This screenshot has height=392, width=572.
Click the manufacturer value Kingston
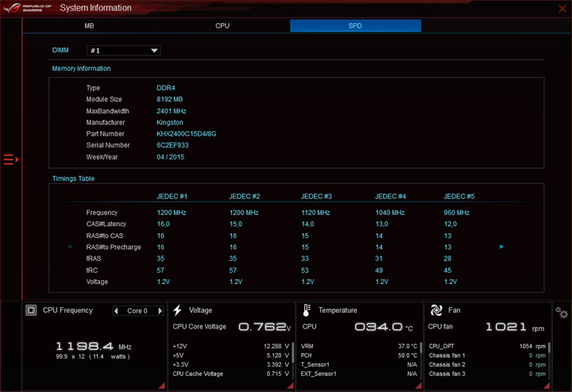click(170, 122)
